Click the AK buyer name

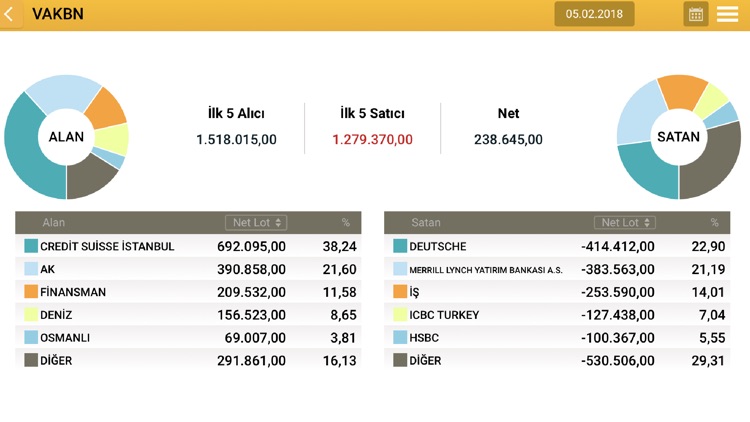pyautogui.click(x=47, y=269)
